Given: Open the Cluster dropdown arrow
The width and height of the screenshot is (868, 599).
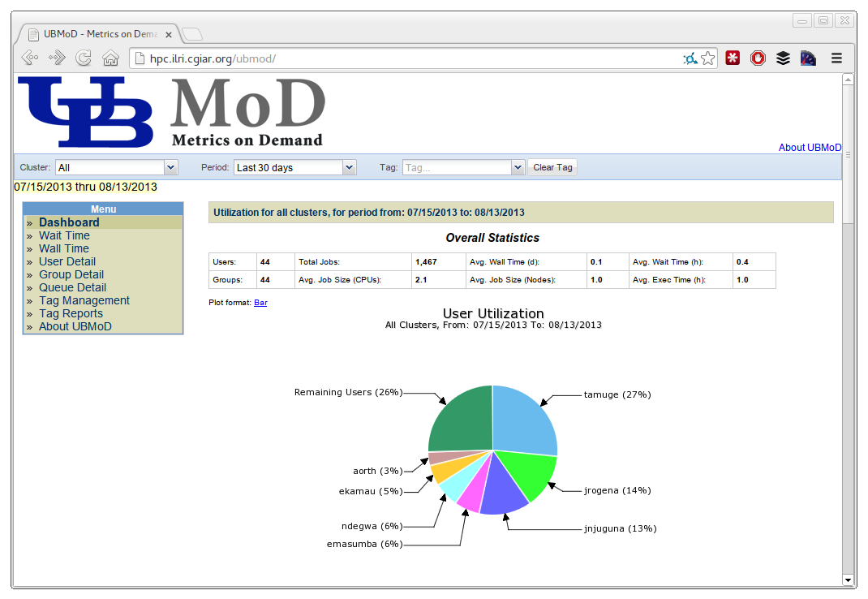Looking at the screenshot, I should coord(171,167).
